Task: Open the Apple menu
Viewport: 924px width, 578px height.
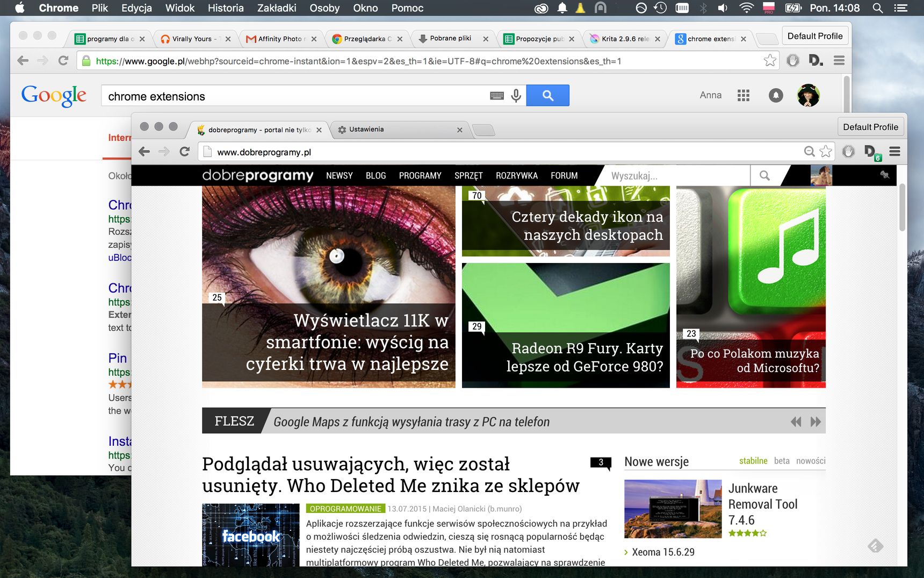Action: tap(20, 8)
